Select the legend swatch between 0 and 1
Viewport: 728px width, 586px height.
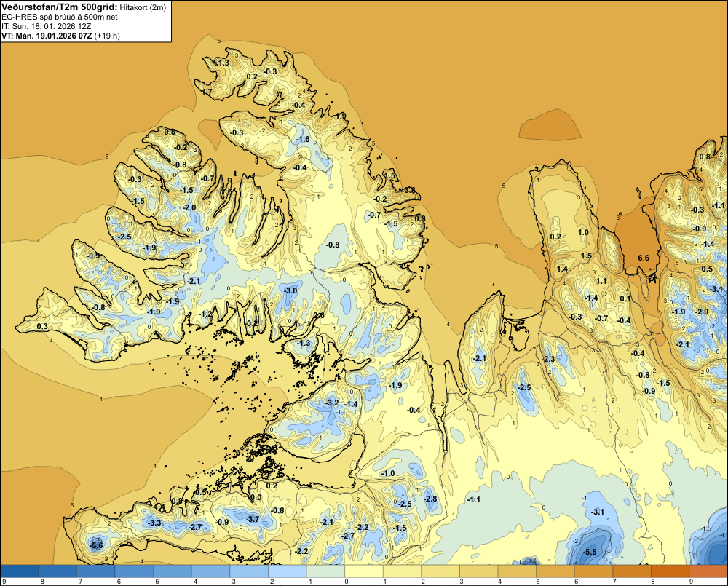(363, 571)
